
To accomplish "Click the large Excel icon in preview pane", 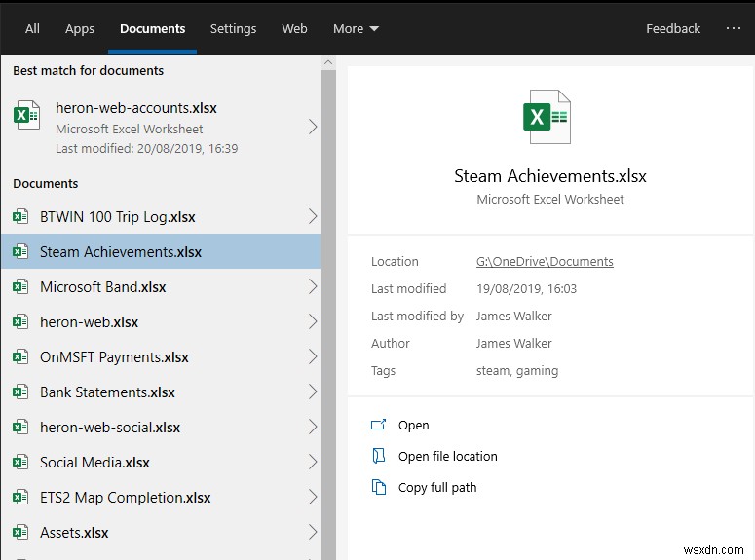I will click(x=546, y=118).
